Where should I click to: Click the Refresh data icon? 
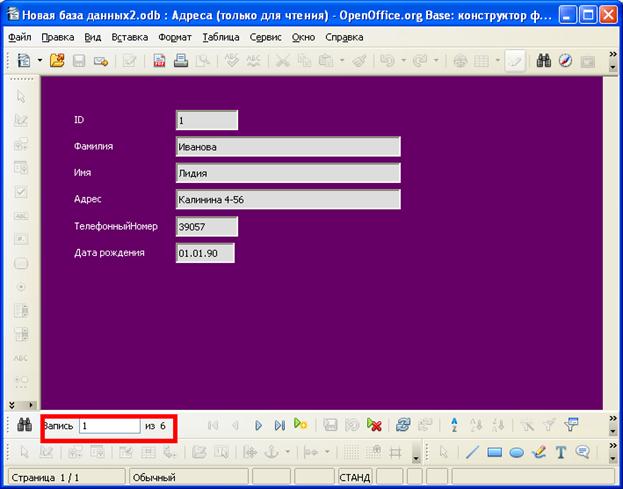(403, 425)
